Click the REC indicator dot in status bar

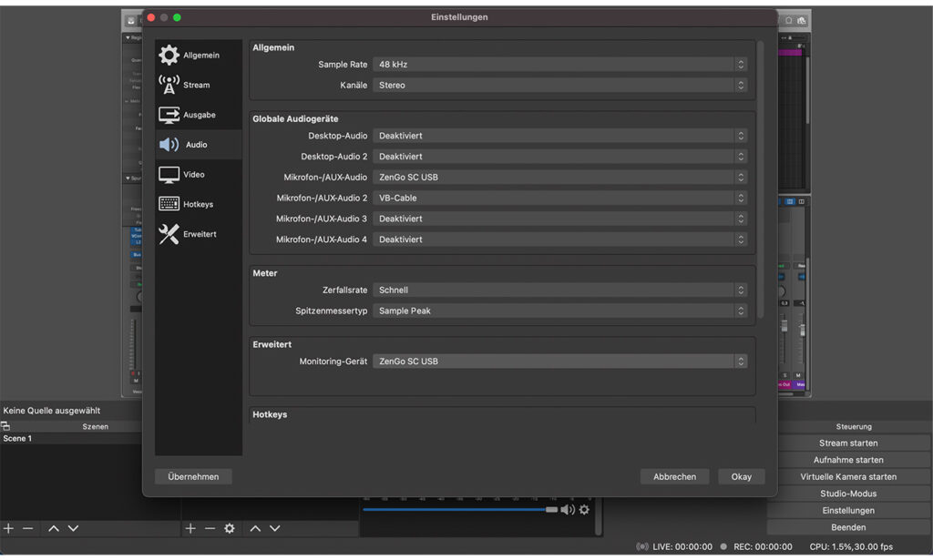pos(723,546)
